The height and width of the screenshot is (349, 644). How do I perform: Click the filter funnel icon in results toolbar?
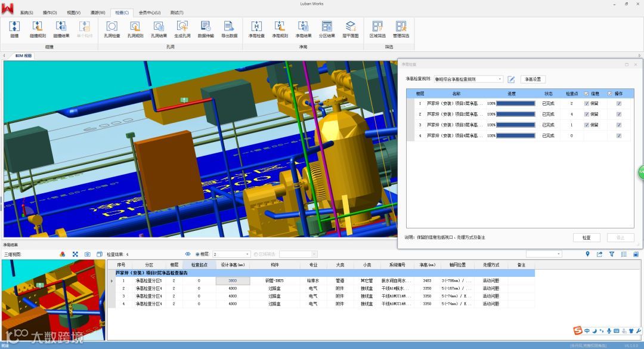(x=611, y=254)
